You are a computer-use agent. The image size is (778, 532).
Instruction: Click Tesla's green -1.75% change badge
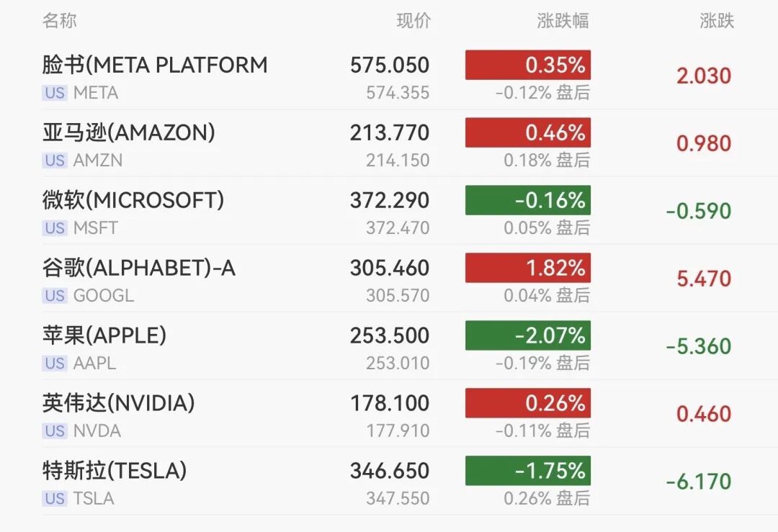tap(528, 471)
